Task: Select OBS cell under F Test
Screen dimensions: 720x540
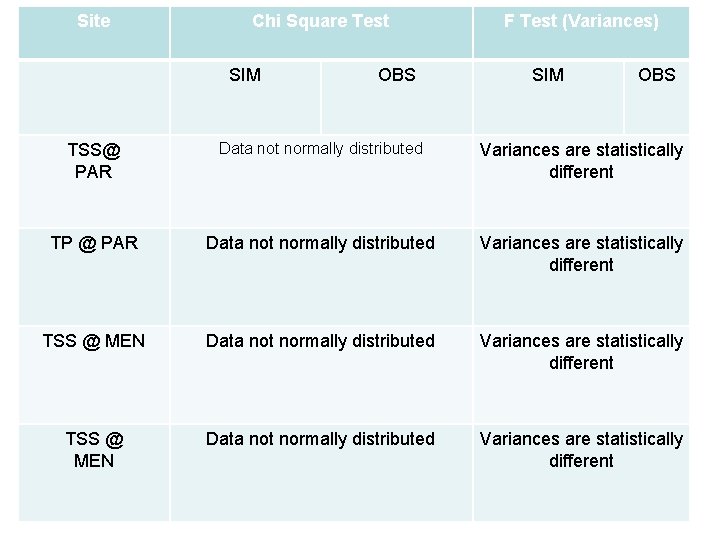Action: (x=657, y=97)
